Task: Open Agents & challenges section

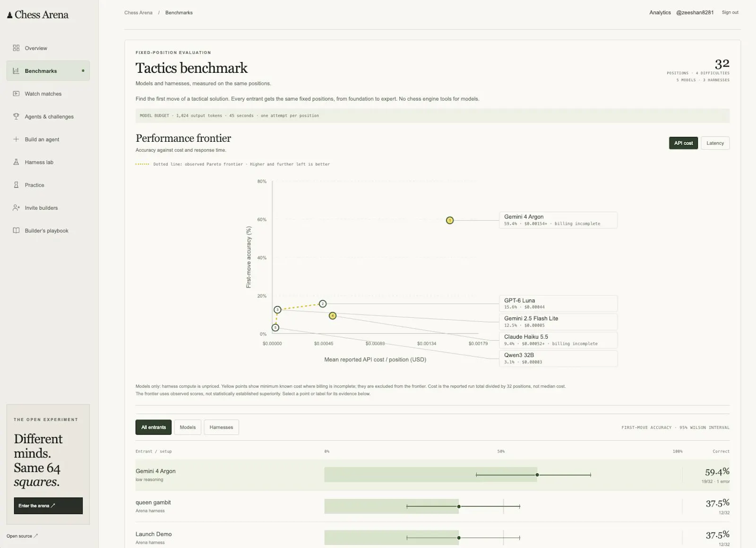Action: click(x=48, y=116)
